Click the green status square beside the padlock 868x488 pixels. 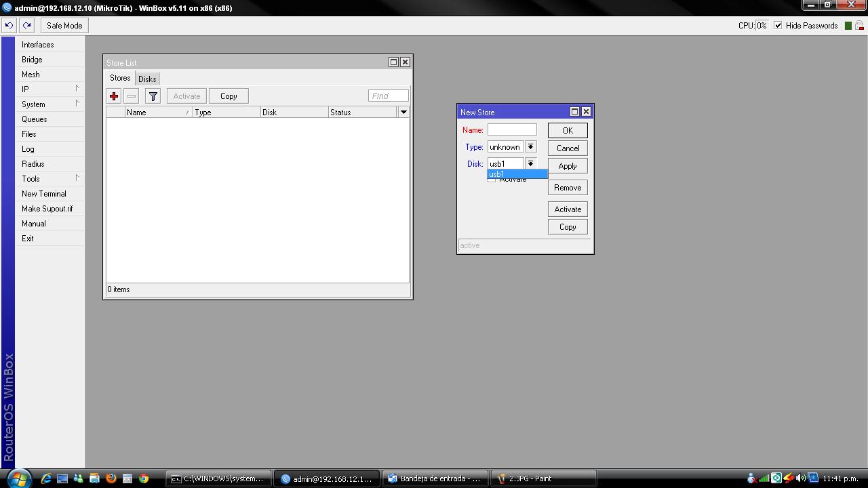[x=848, y=26]
